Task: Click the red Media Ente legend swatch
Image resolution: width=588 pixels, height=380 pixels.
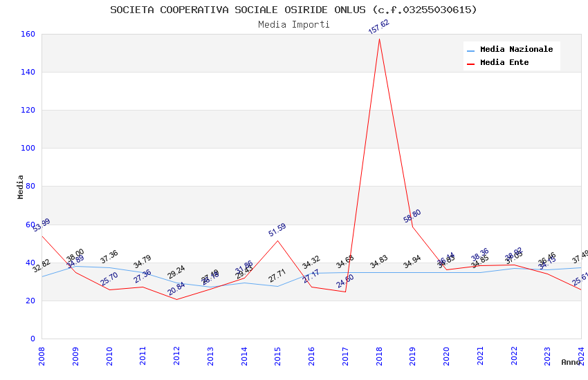Action: coord(470,64)
